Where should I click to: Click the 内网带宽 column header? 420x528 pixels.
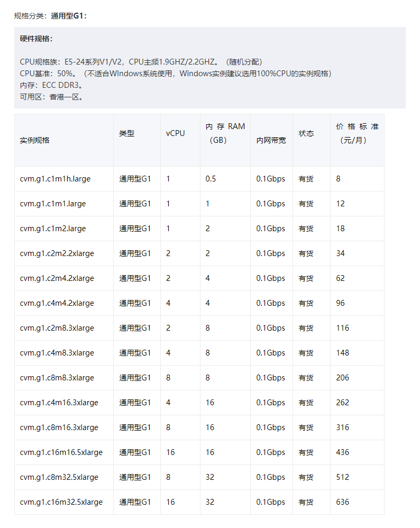point(271,140)
